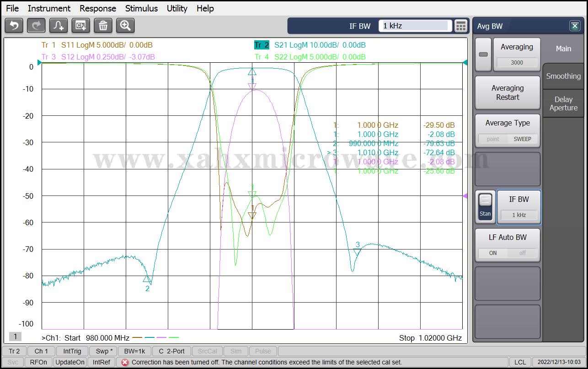Image resolution: width=588 pixels, height=369 pixels.
Task: Select trace Tr 1 S11 label
Action: 97,45
